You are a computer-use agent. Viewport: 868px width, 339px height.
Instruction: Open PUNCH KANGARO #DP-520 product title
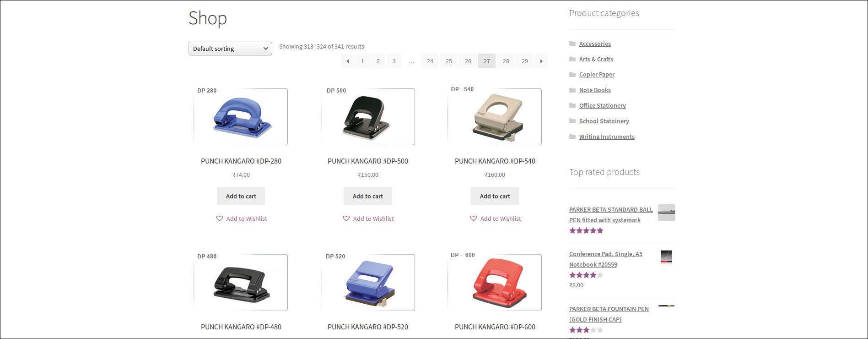(x=368, y=327)
